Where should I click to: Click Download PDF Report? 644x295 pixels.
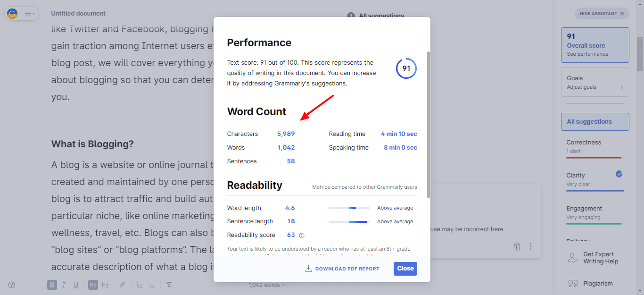pyautogui.click(x=342, y=269)
